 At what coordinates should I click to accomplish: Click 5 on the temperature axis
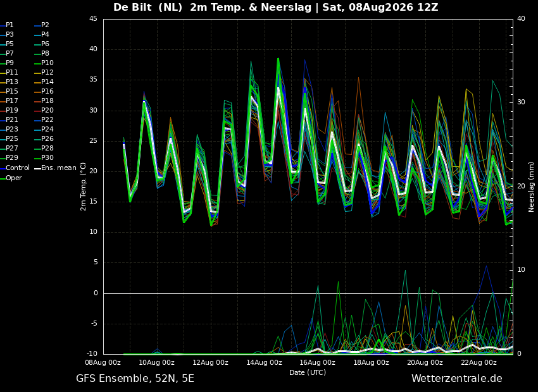pos(96,262)
